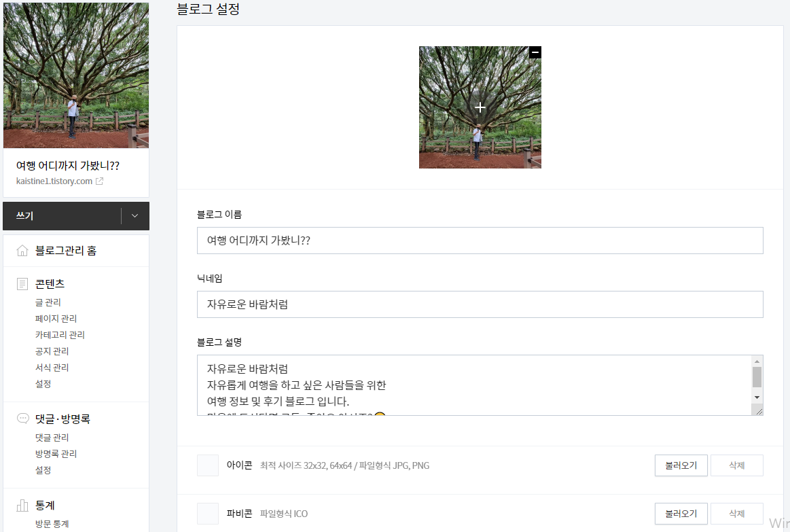Click the 닉네임 input field
The height and width of the screenshot is (532, 790).
pyautogui.click(x=480, y=304)
